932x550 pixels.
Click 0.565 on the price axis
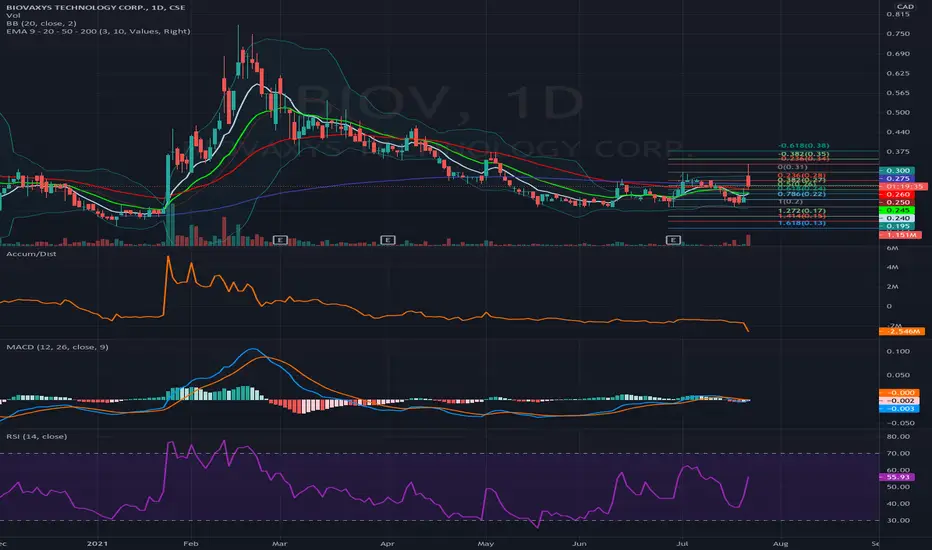click(898, 93)
